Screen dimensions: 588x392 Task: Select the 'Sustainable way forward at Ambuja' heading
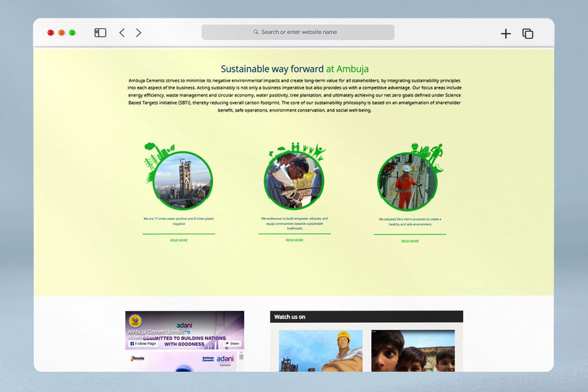click(x=294, y=69)
